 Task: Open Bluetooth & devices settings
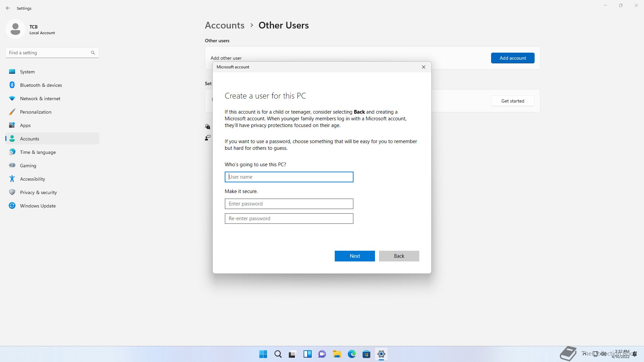click(52, 85)
